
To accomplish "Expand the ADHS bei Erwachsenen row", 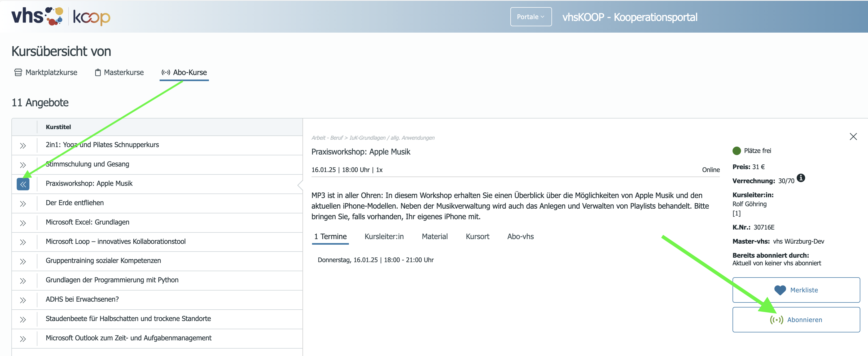I will point(23,300).
